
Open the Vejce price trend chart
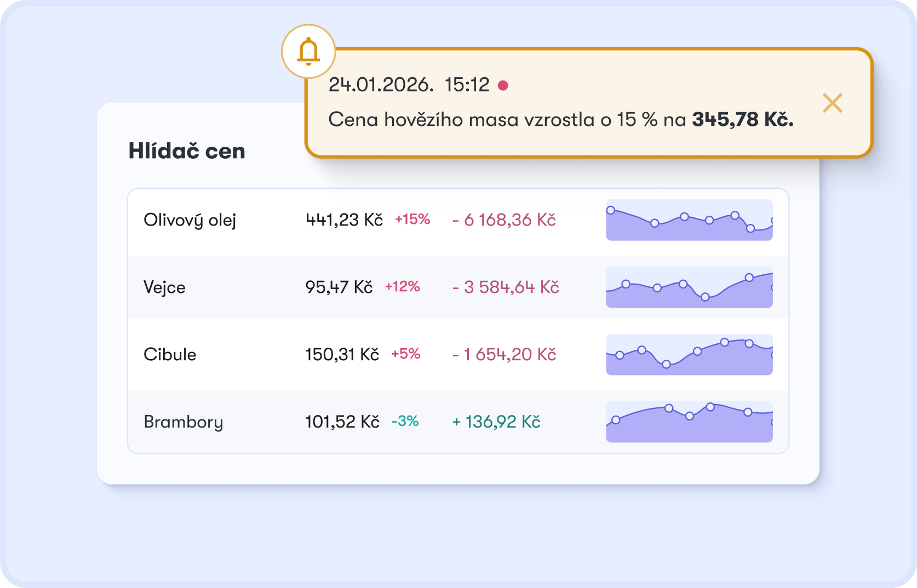coord(689,287)
